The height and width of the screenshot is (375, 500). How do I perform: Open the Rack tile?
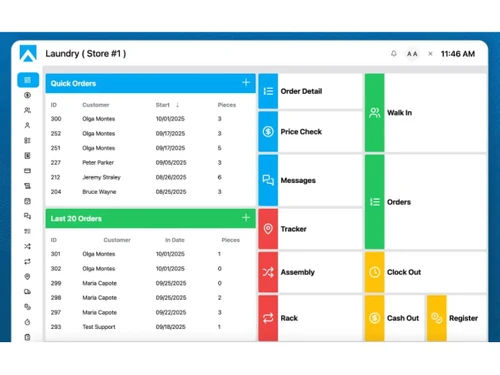pos(310,318)
